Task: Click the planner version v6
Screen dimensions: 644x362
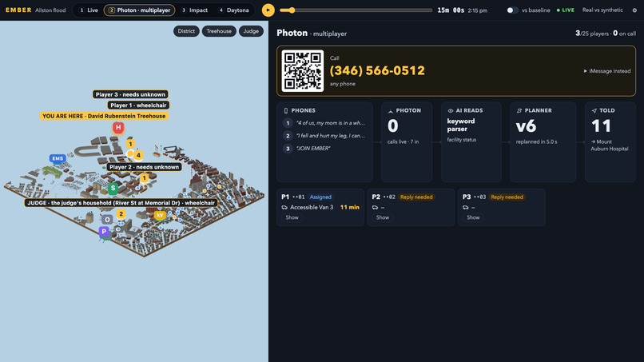Action: coord(526,126)
